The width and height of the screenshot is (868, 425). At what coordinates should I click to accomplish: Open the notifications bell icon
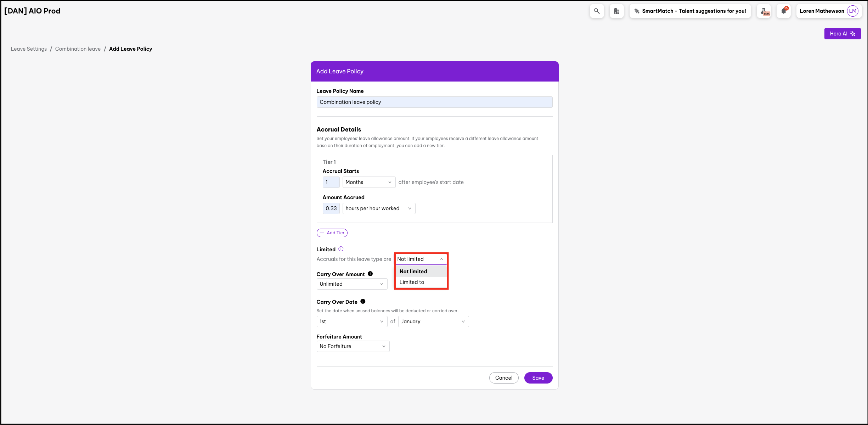784,11
